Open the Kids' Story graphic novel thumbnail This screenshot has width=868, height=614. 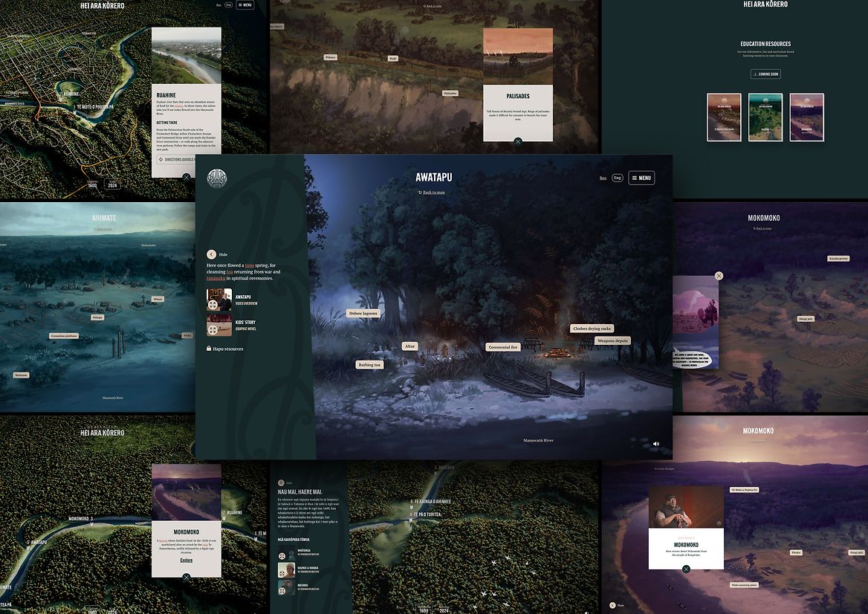[x=218, y=326]
